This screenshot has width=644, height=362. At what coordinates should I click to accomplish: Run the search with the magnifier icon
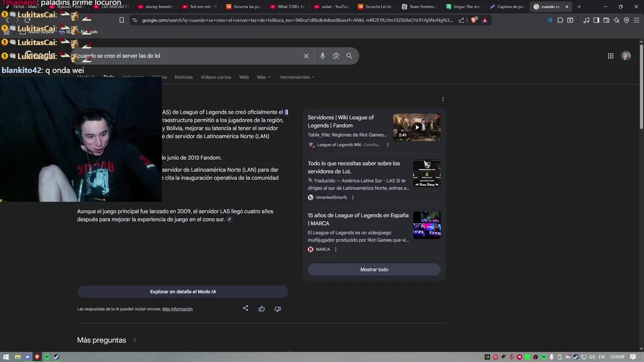click(x=349, y=56)
